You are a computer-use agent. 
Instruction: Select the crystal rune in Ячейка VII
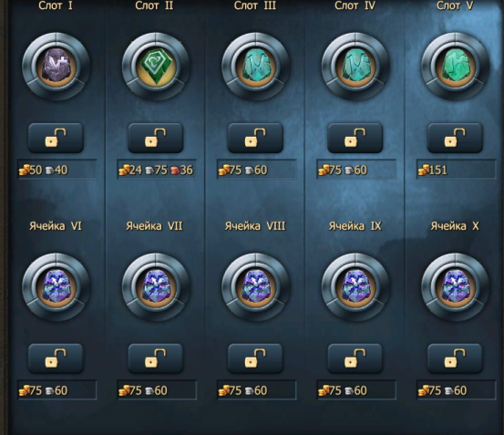pyautogui.click(x=156, y=287)
